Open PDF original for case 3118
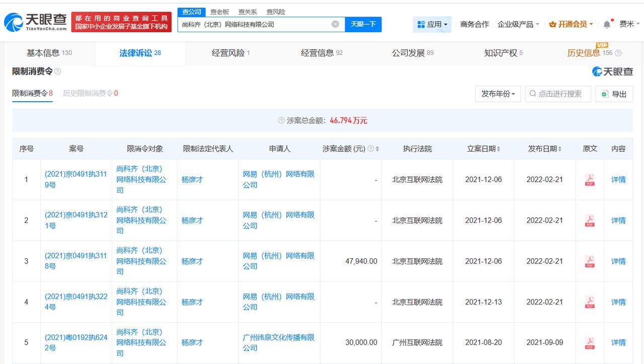This screenshot has height=364, width=644. (x=590, y=261)
